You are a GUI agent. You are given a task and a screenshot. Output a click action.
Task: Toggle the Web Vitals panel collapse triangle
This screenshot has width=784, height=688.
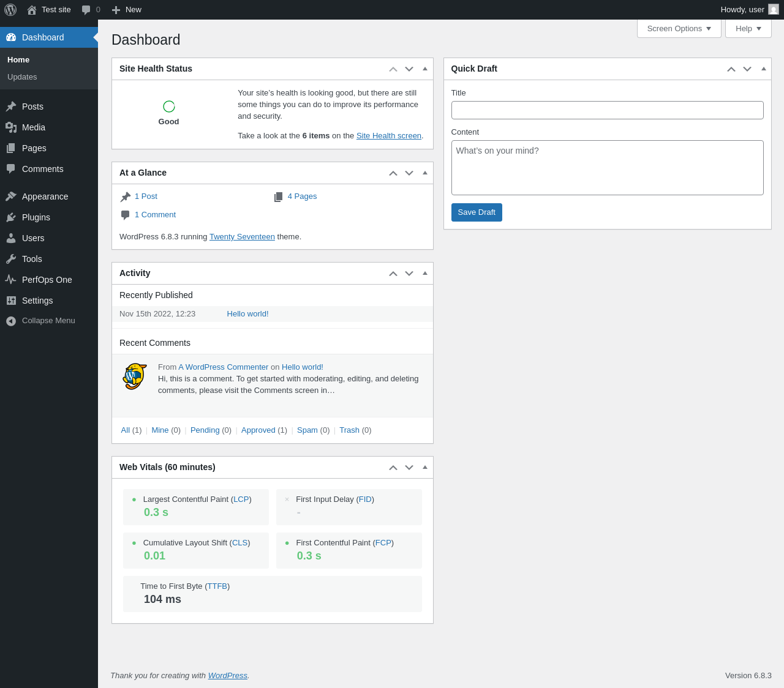pyautogui.click(x=425, y=467)
